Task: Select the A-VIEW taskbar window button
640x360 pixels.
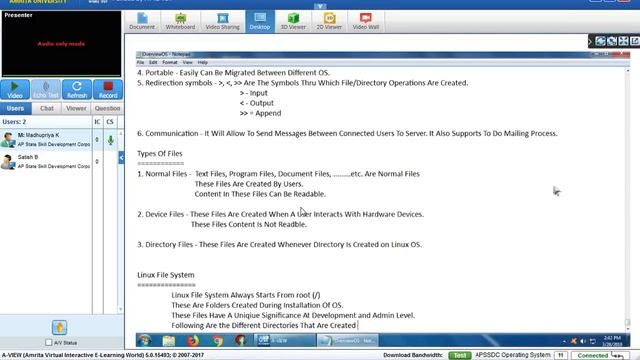Action: pos(285,340)
